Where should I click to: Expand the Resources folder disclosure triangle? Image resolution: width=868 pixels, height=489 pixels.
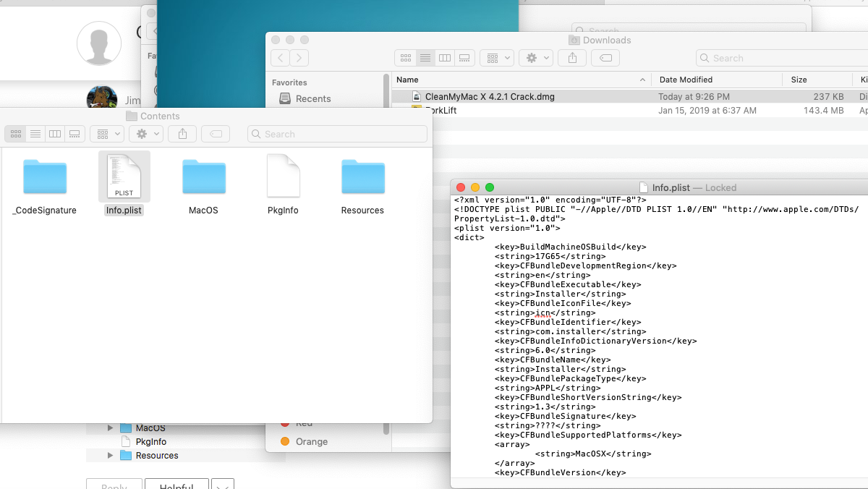(110, 455)
